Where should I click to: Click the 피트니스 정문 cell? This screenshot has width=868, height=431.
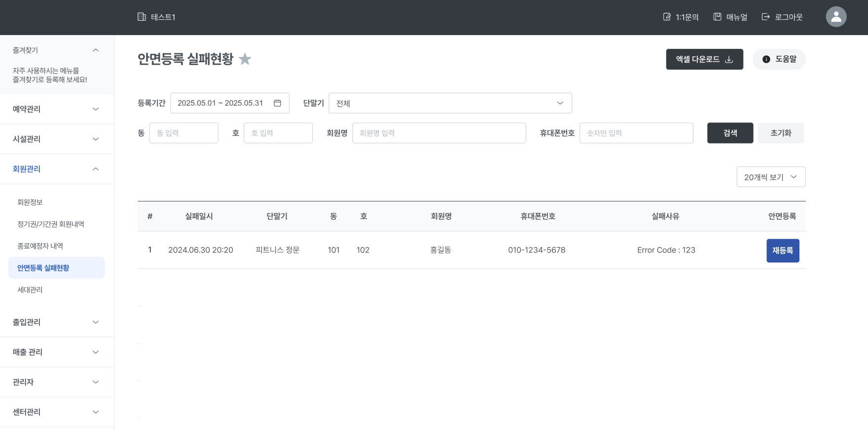pos(278,250)
